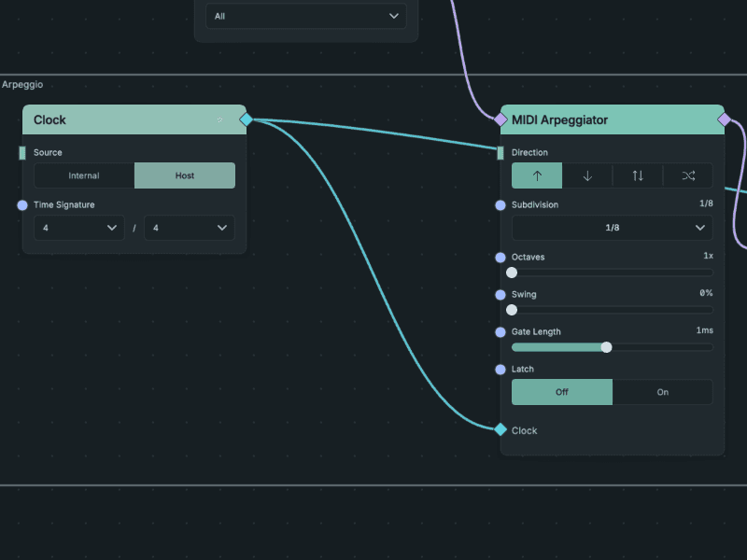Click the Arpeggio group label
Image resolution: width=747 pixels, height=560 pixels.
[22, 85]
